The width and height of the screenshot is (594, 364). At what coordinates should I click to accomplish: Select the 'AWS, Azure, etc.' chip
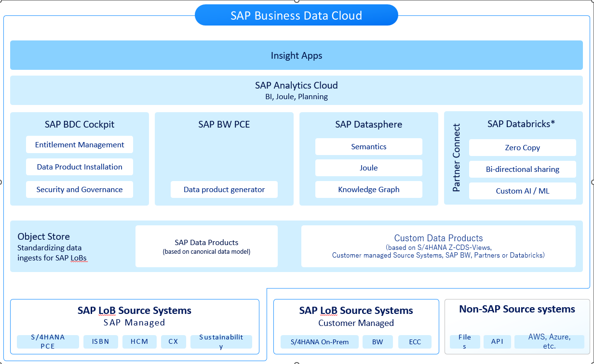coord(549,342)
